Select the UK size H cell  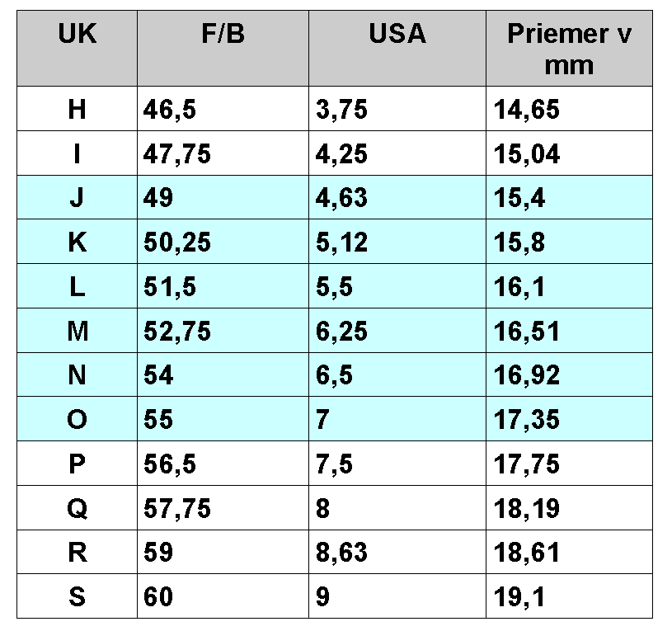(78, 109)
